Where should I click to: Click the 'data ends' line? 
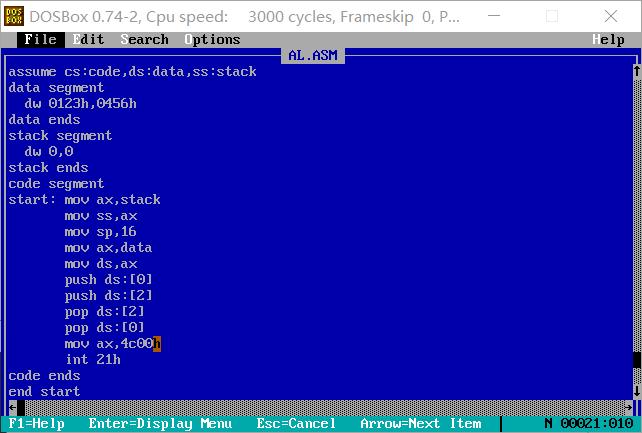pos(44,120)
